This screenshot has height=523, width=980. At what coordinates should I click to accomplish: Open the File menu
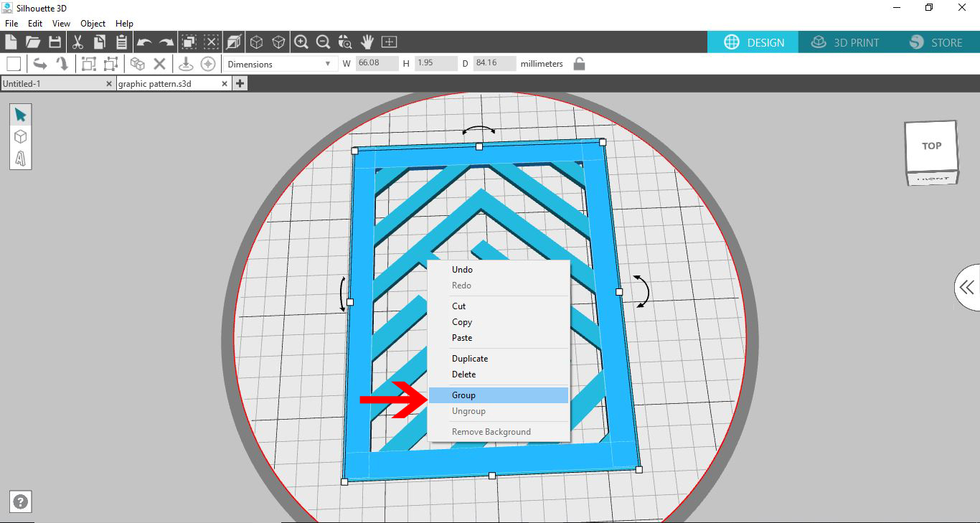(x=11, y=24)
